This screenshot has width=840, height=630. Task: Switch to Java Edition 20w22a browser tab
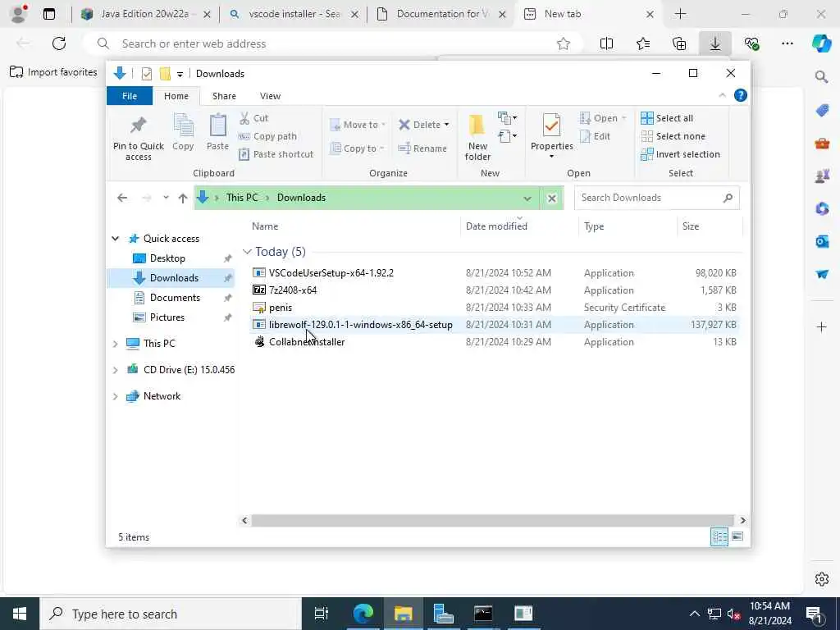[x=145, y=14]
